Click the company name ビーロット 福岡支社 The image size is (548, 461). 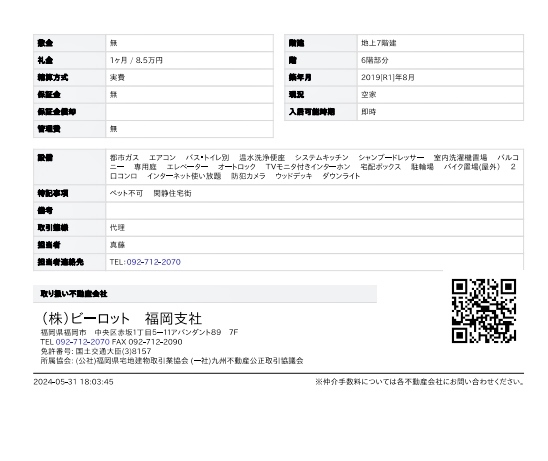121,318
